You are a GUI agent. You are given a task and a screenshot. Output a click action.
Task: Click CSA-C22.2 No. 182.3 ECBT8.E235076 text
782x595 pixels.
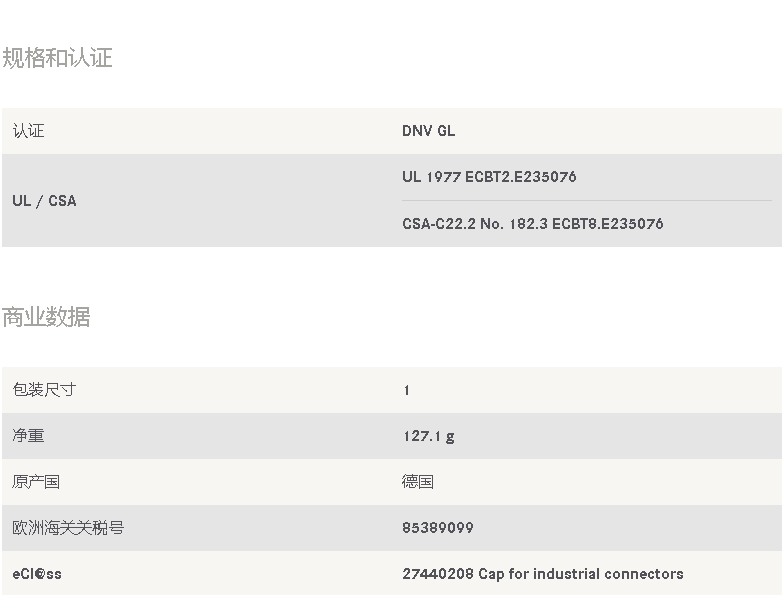coord(533,223)
